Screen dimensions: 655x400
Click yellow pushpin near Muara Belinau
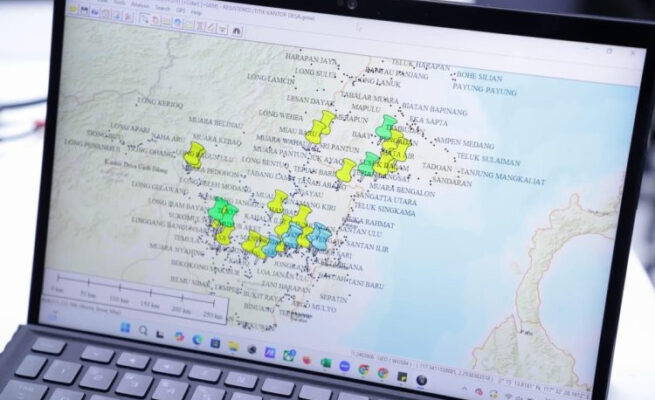point(194,152)
